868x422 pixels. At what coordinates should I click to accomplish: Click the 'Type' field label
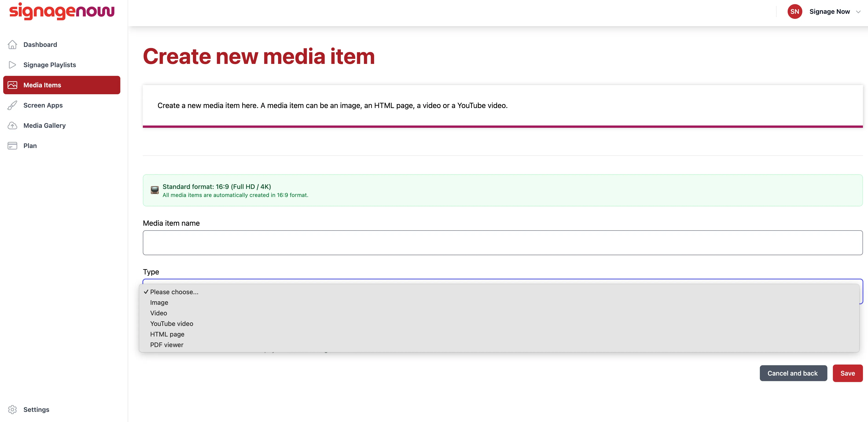coord(151,272)
